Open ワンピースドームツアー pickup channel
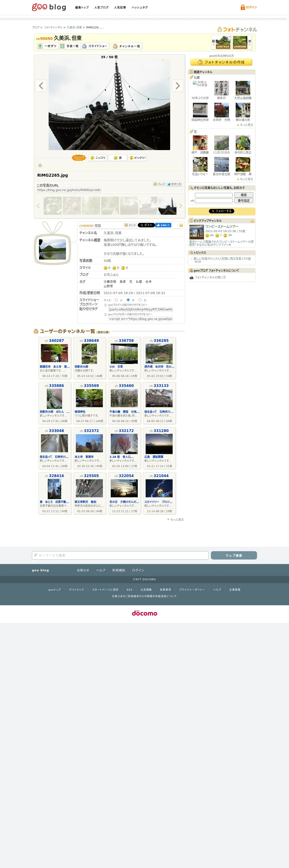 click(222, 226)
